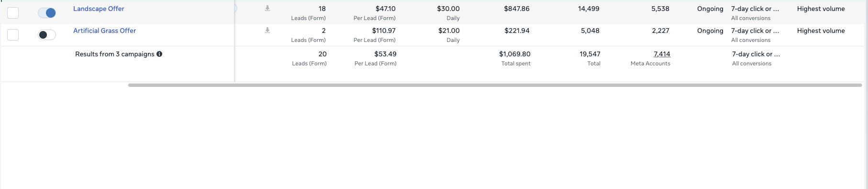
Task: Tick the Artificial Grass Offer checkbox
Action: (13, 35)
